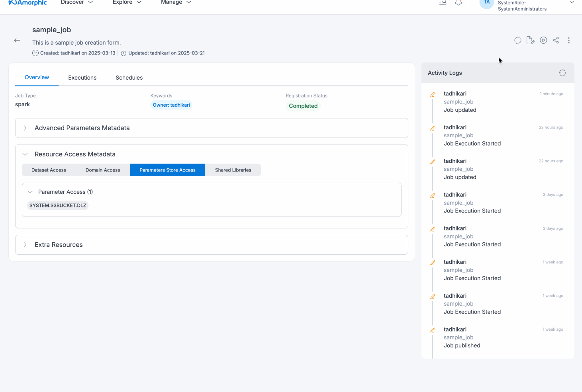Switch to the Schedules tab
582x392 pixels.
(129, 78)
